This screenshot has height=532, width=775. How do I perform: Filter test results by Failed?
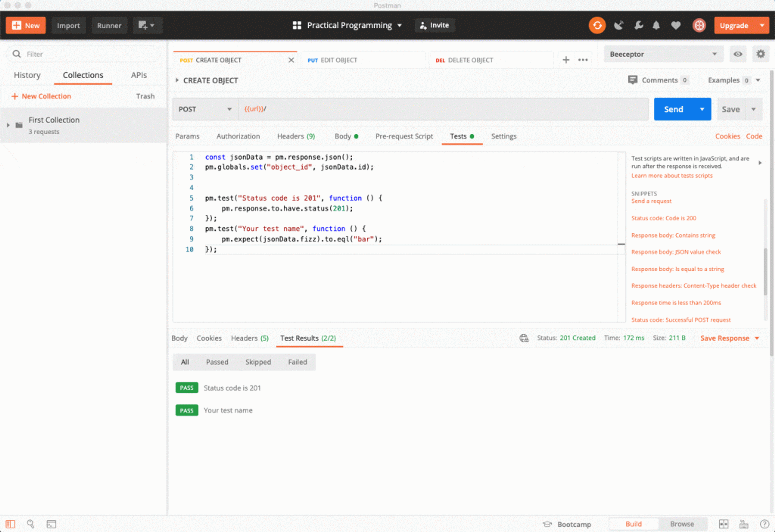pos(297,362)
